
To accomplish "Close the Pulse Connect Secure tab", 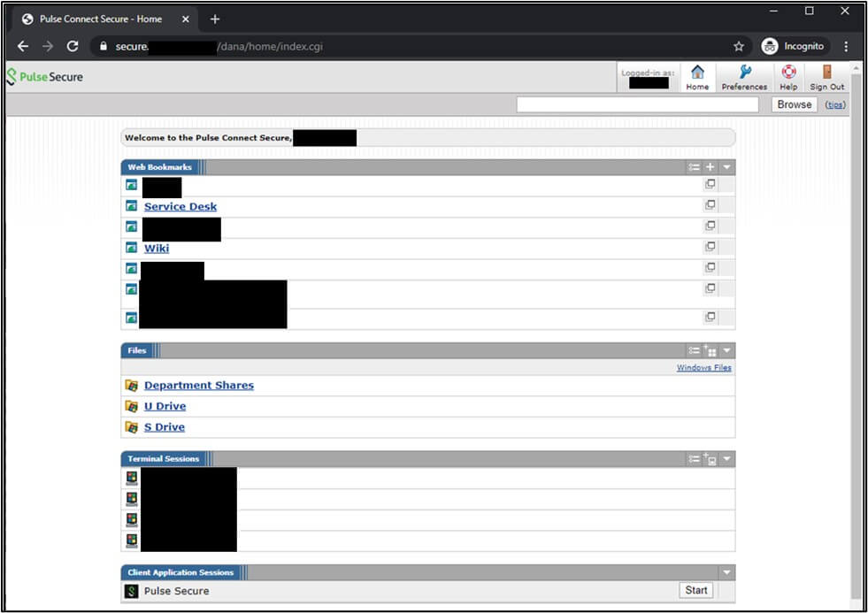I will coord(186,19).
